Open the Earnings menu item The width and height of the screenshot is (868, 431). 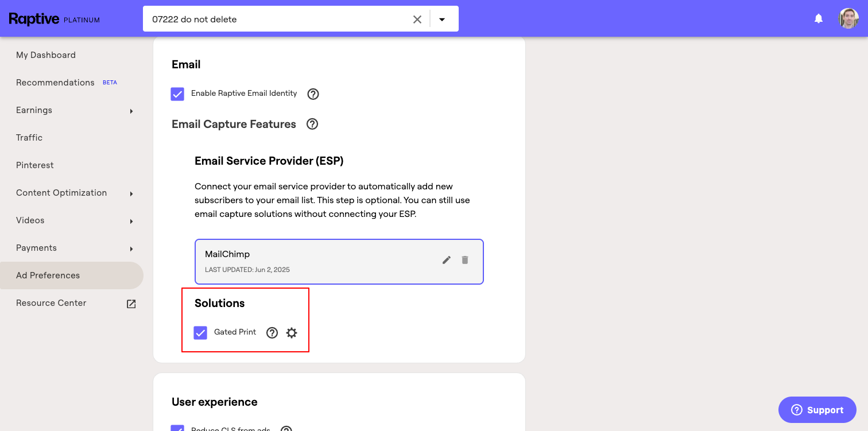34,110
